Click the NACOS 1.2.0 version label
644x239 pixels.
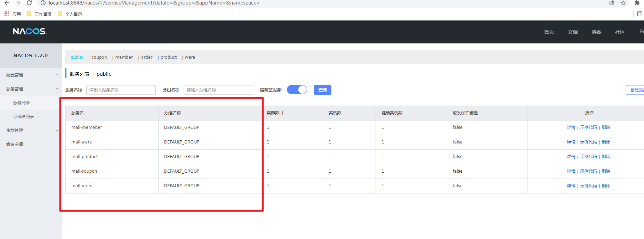pyautogui.click(x=31, y=56)
